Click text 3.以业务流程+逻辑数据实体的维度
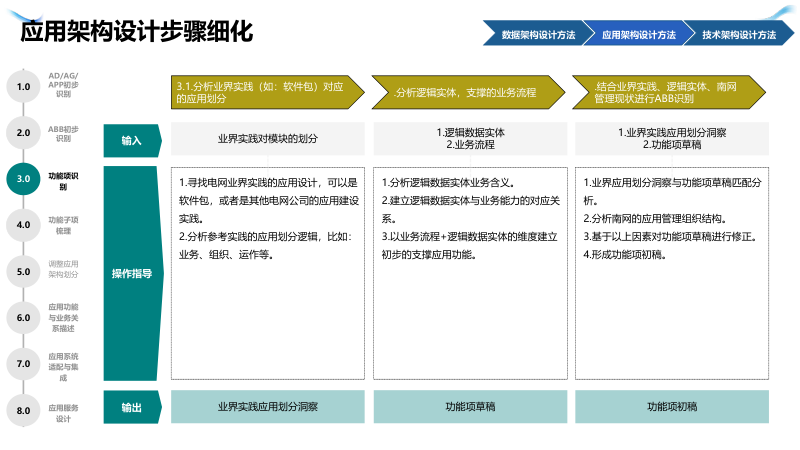This screenshot has width=800, height=450. 469,245
